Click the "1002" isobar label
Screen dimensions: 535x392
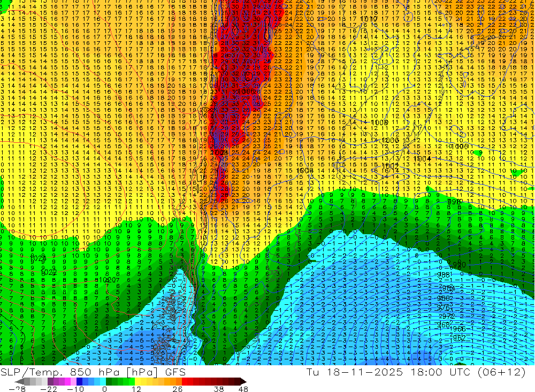391,166
